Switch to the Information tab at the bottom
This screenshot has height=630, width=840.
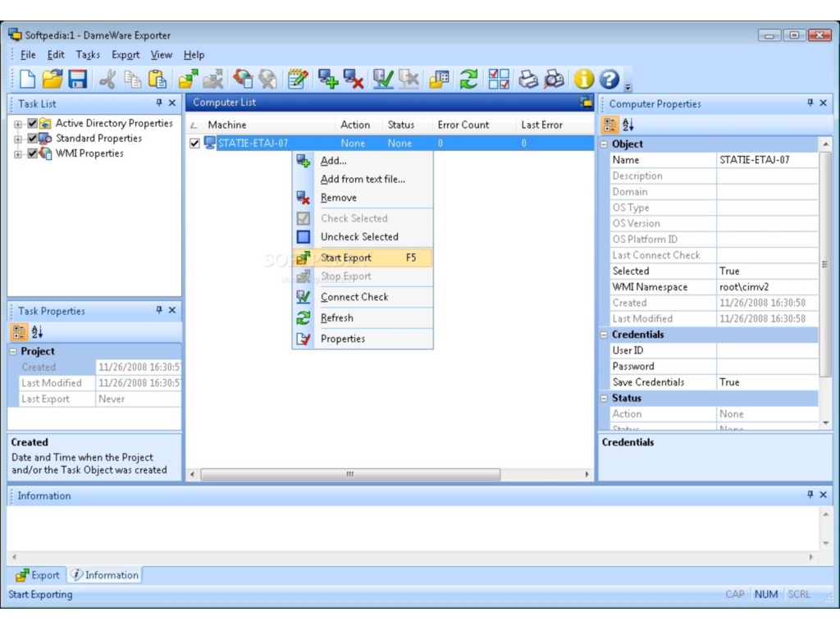(105, 575)
